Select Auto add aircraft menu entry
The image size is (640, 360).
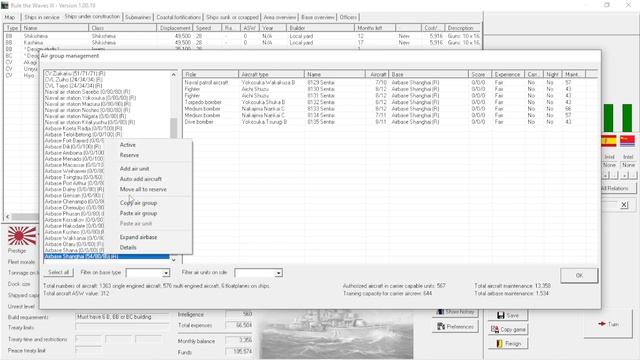click(x=140, y=179)
